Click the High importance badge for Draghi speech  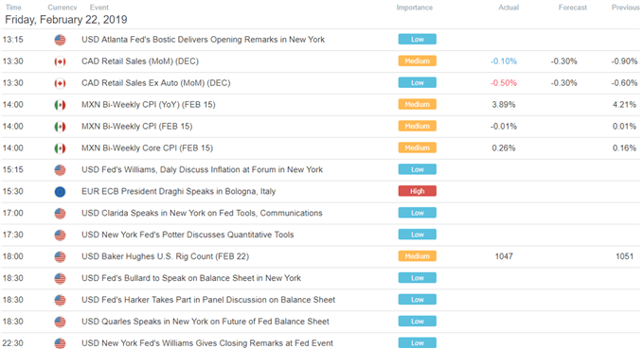pyautogui.click(x=418, y=191)
